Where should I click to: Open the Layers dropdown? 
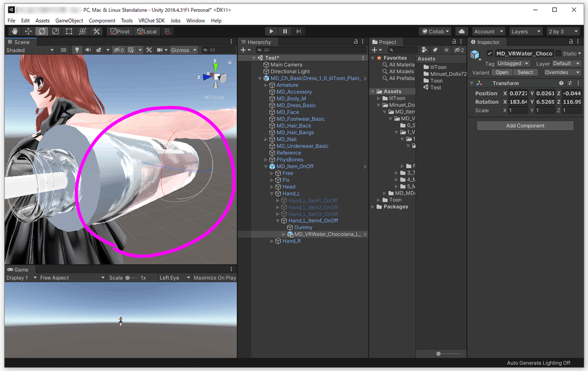[x=526, y=31]
